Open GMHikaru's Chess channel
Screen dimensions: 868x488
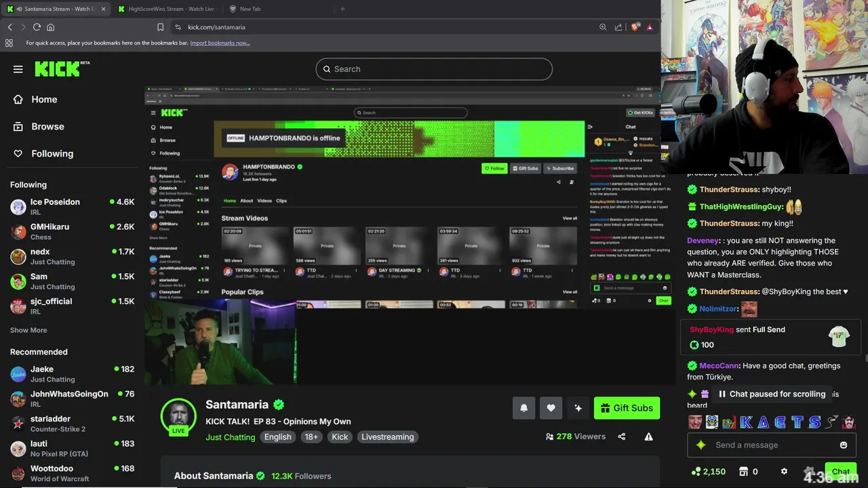(72, 232)
